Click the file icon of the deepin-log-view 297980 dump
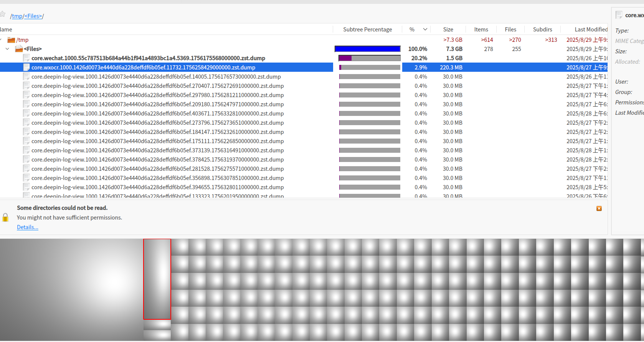 click(x=26, y=95)
